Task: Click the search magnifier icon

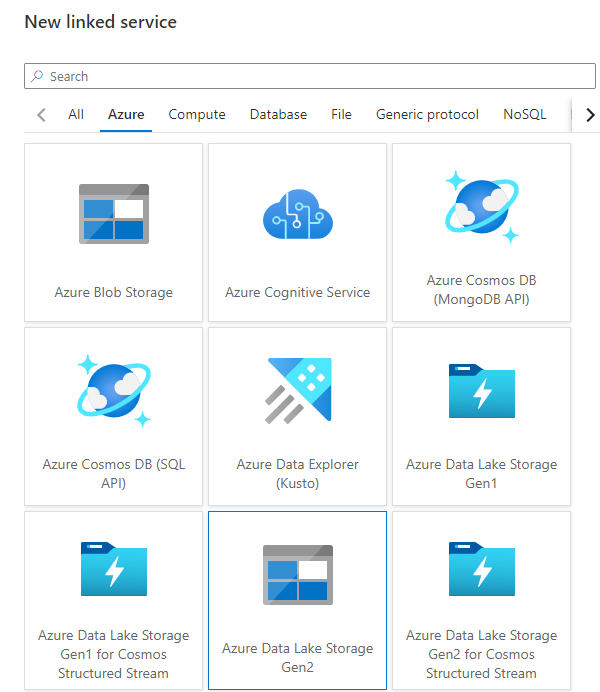Action: (37, 76)
